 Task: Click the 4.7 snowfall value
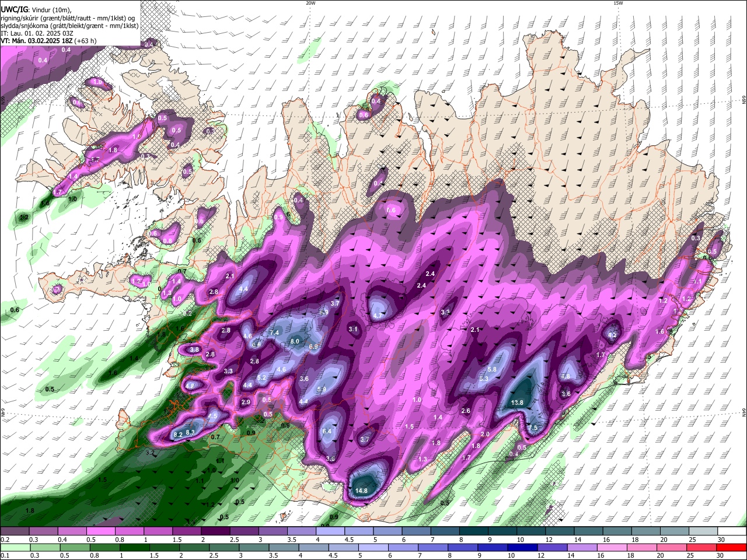377,316
